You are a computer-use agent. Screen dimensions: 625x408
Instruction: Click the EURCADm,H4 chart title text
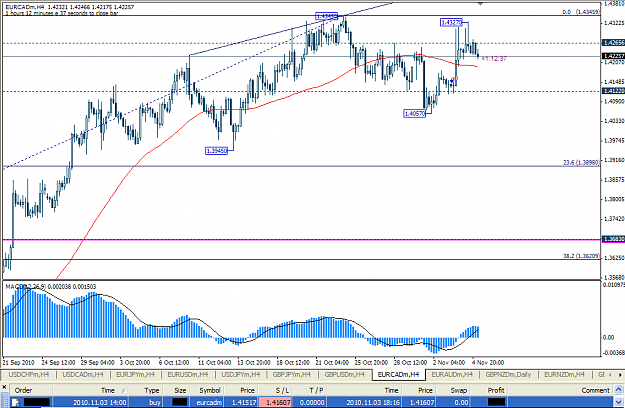[69, 7]
